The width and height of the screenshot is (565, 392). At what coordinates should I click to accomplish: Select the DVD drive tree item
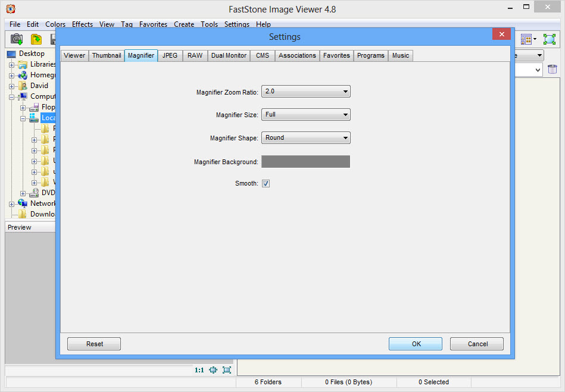click(x=48, y=193)
